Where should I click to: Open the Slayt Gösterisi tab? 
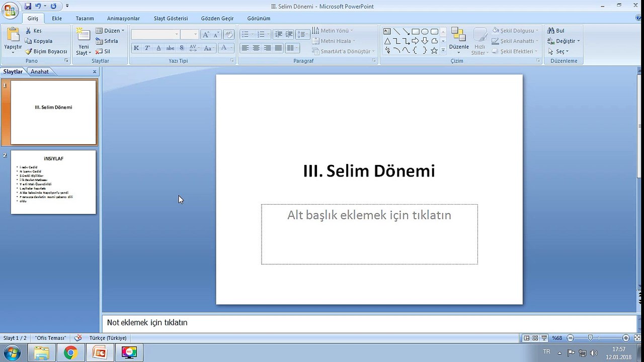[x=171, y=18]
